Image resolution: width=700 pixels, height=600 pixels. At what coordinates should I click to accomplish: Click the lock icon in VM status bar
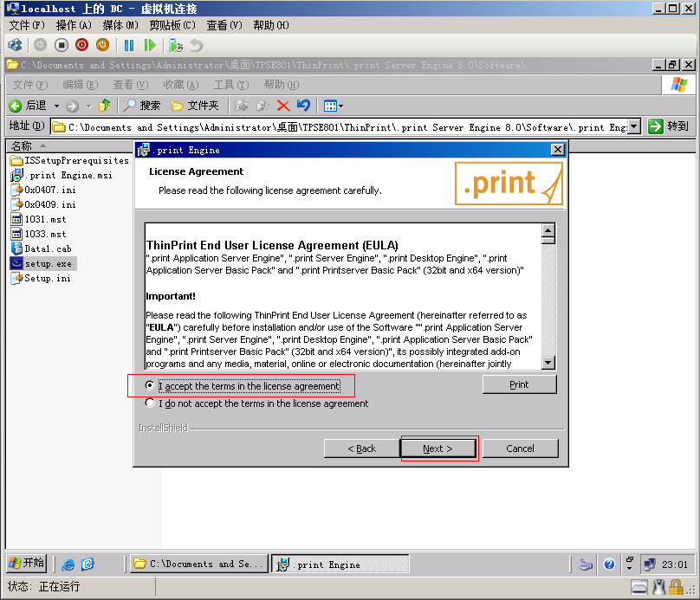(x=676, y=587)
